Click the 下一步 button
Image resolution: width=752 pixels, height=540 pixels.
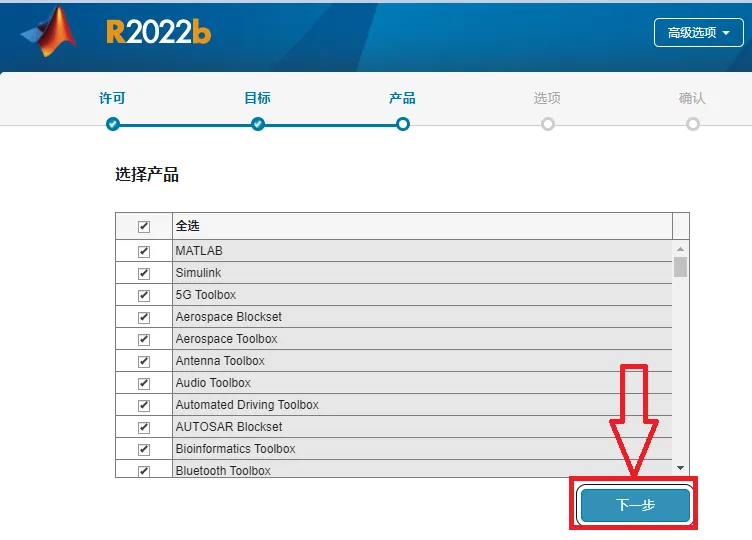(635, 505)
